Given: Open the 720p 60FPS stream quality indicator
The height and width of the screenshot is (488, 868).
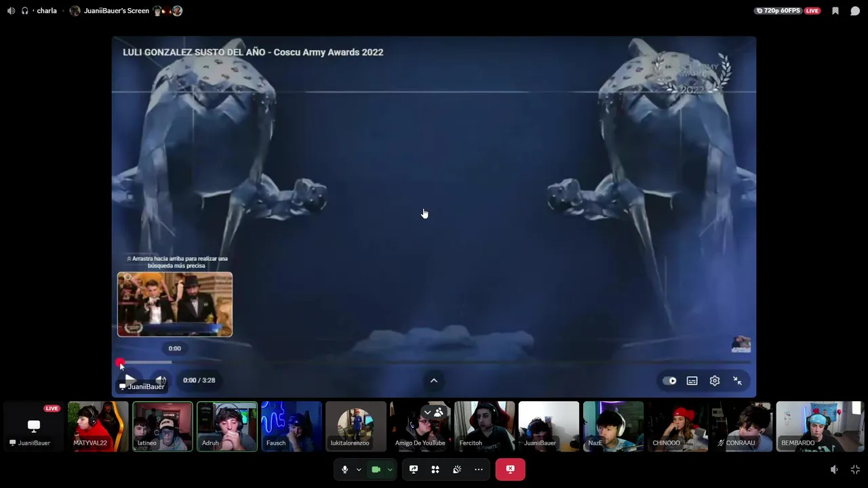Looking at the screenshot, I should coord(778,11).
